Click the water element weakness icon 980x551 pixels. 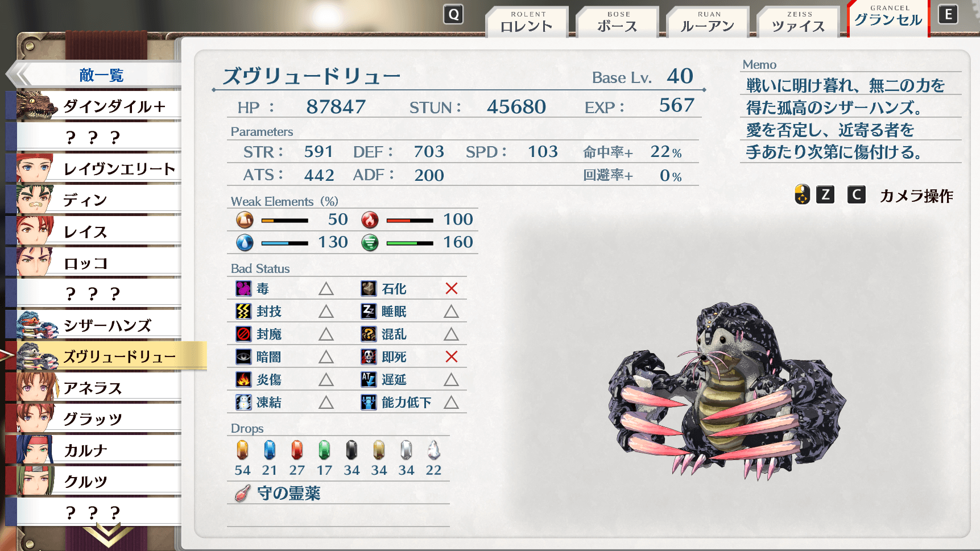point(245,243)
